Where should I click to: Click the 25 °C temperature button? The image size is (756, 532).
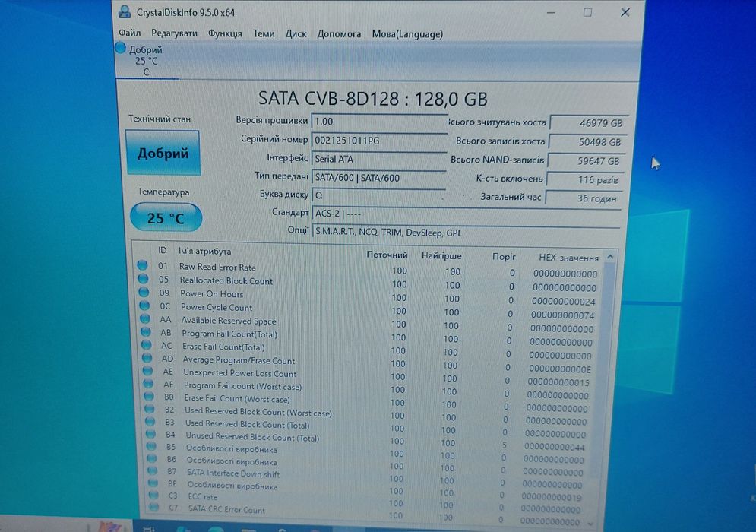pos(166,217)
